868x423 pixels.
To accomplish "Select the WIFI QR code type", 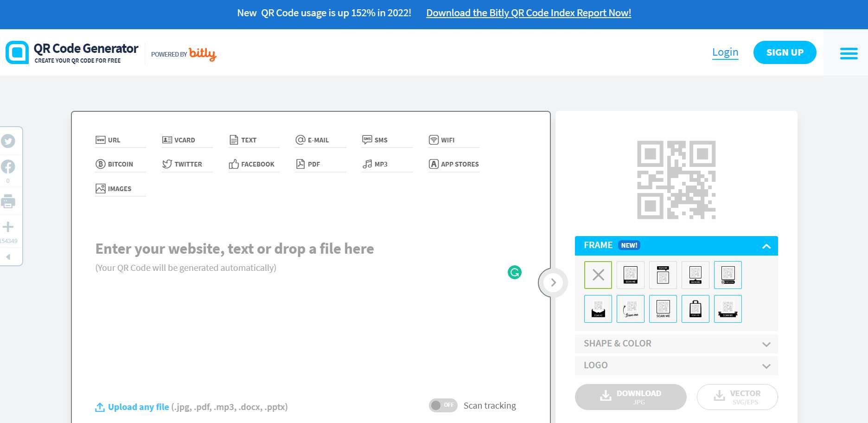I will (x=448, y=140).
